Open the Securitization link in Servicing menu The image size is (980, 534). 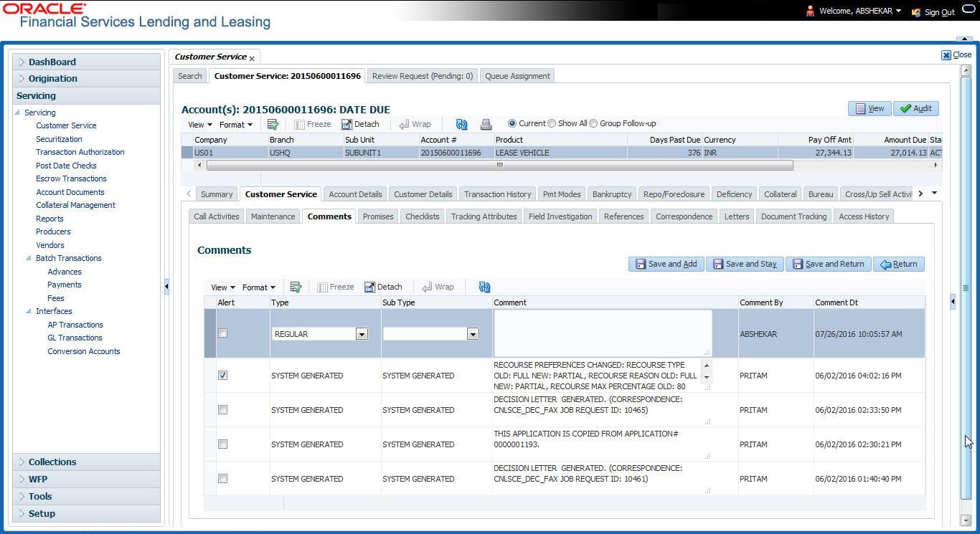59,139
